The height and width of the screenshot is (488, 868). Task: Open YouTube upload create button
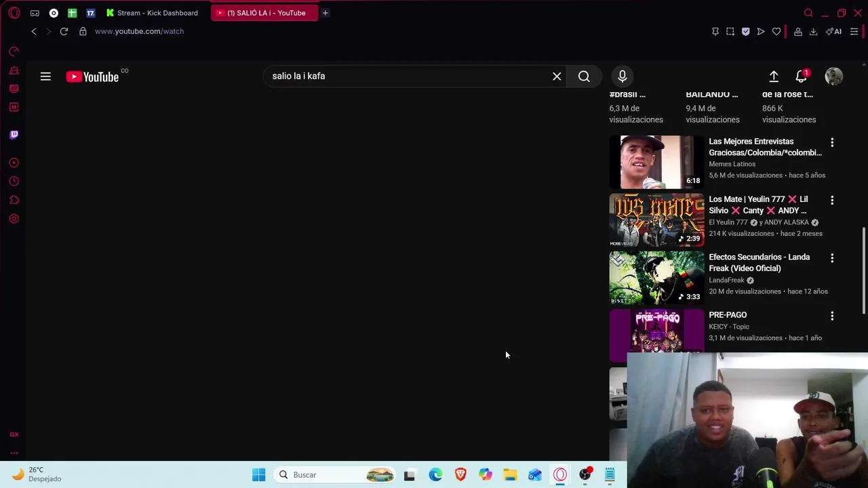[x=774, y=77]
